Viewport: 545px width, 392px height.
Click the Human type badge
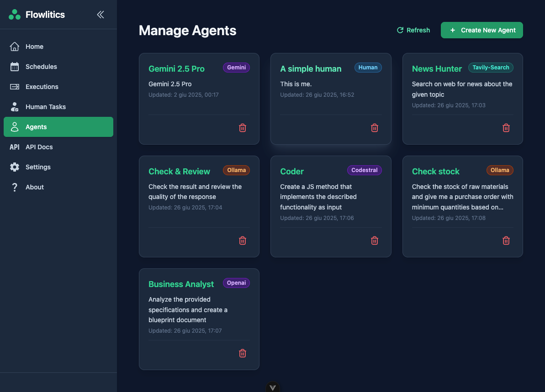[368, 68]
